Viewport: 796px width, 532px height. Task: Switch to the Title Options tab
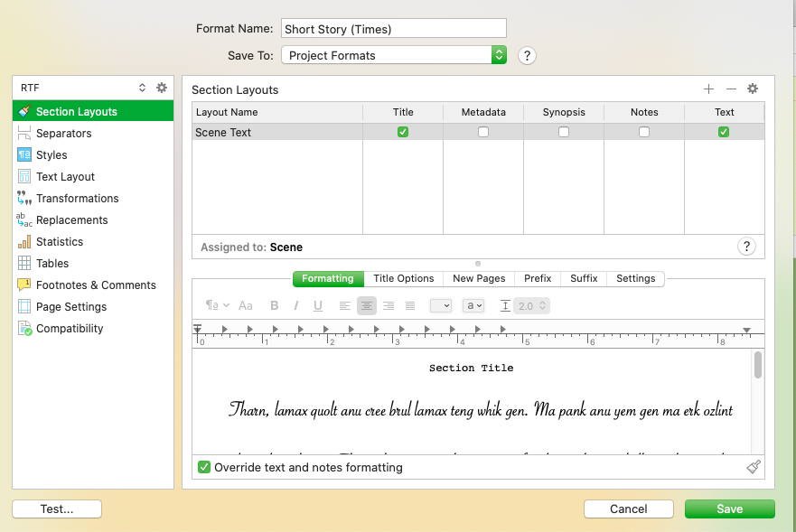(x=404, y=278)
